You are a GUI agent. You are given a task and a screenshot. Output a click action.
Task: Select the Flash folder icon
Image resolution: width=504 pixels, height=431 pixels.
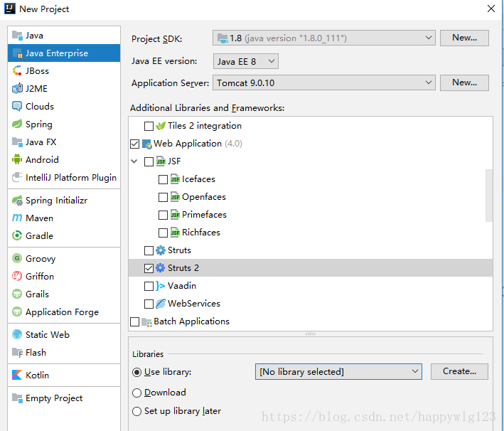[17, 353]
